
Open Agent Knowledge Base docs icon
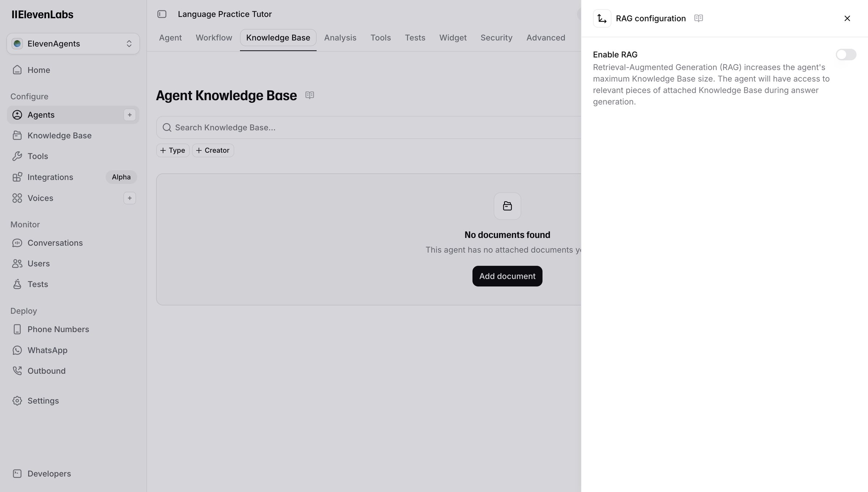coord(310,95)
